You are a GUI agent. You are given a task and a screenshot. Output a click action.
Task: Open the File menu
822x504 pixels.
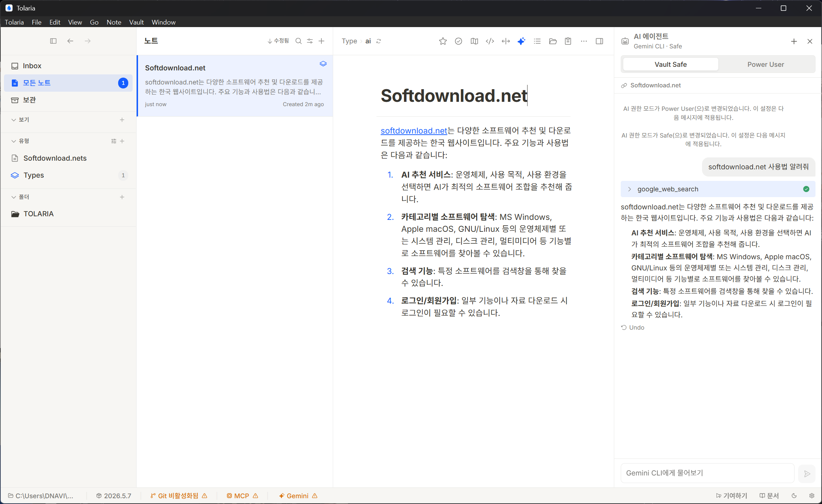36,22
